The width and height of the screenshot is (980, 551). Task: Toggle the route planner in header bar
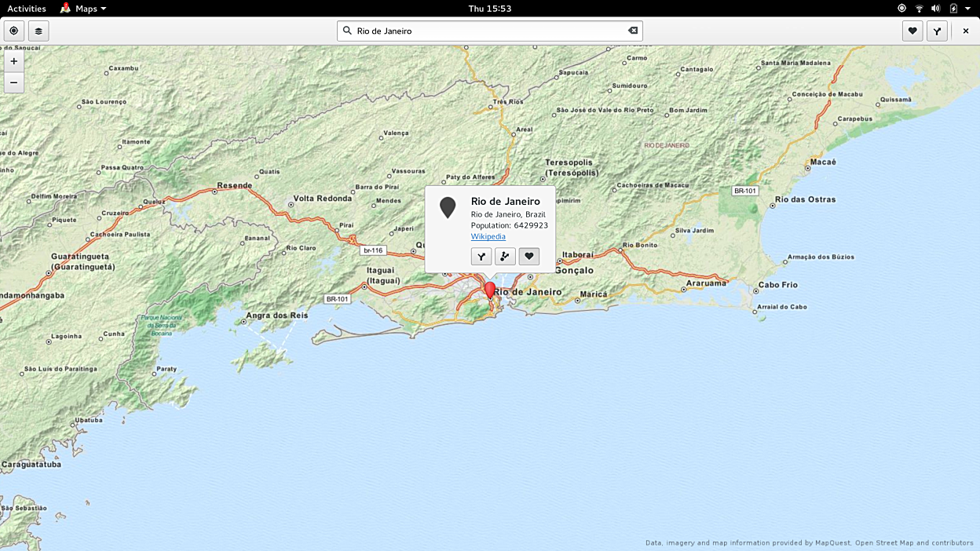click(937, 31)
